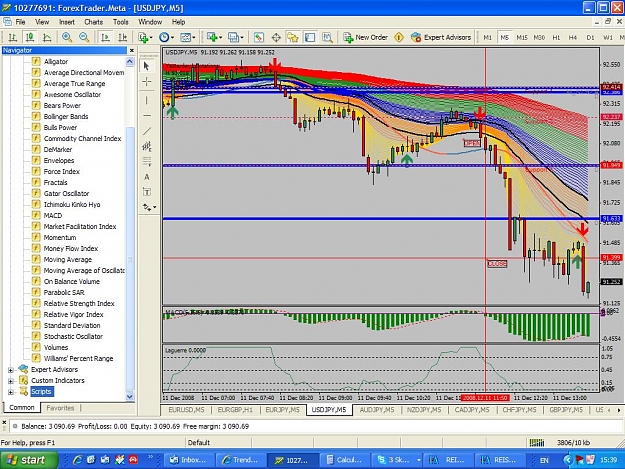The image size is (625, 469).
Task: Select the cursor arrow tool
Action: pyautogui.click(x=147, y=66)
